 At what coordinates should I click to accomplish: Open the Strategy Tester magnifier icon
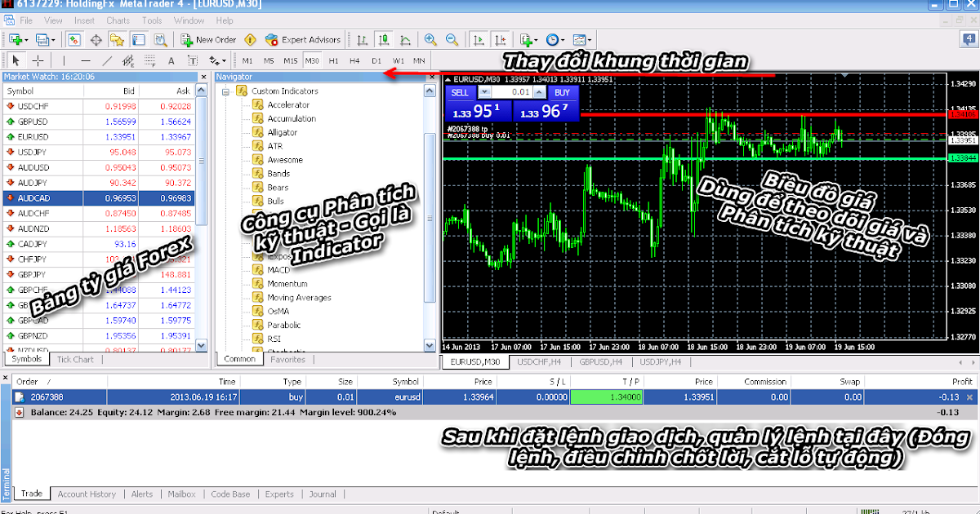point(160,39)
